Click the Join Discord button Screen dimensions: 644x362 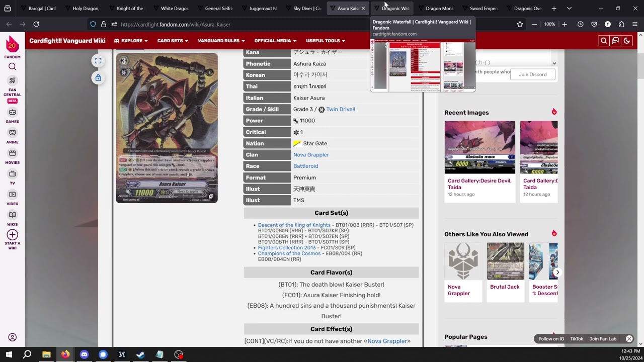point(533,74)
